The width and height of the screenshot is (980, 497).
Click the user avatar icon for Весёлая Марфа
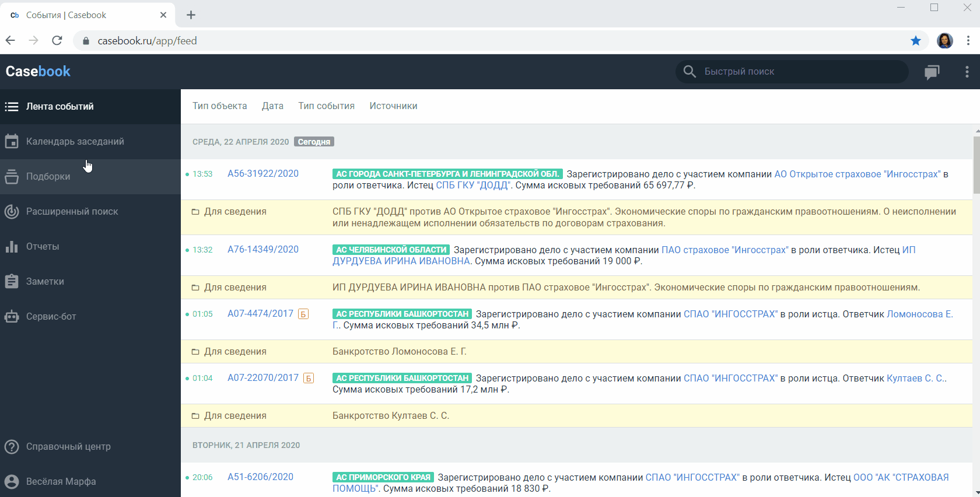click(x=12, y=481)
